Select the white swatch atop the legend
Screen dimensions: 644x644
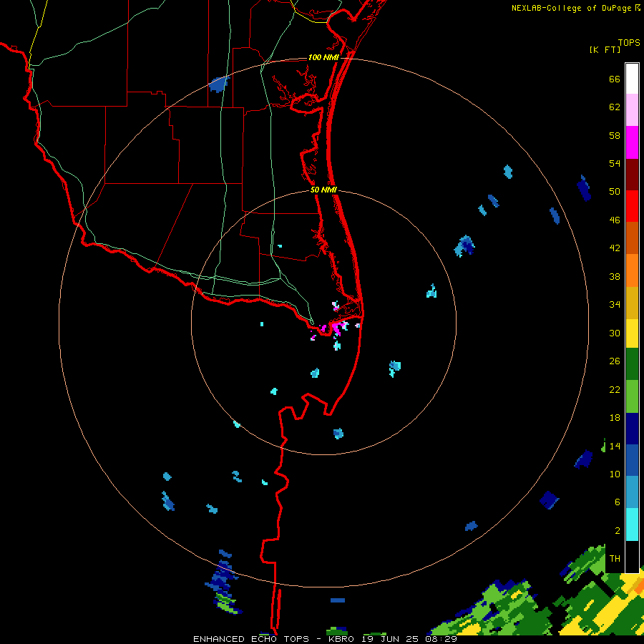coord(632,79)
